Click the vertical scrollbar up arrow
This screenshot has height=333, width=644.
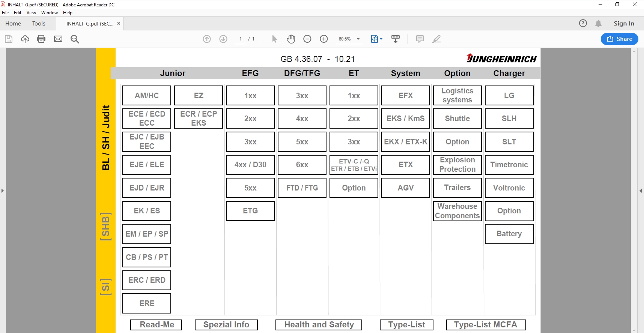point(634,51)
